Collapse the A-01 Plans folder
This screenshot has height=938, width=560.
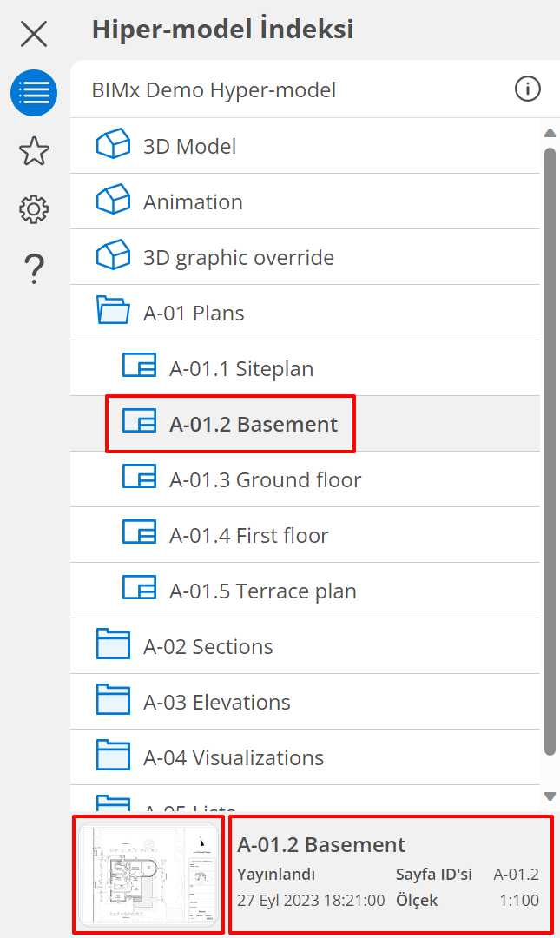pos(113,313)
